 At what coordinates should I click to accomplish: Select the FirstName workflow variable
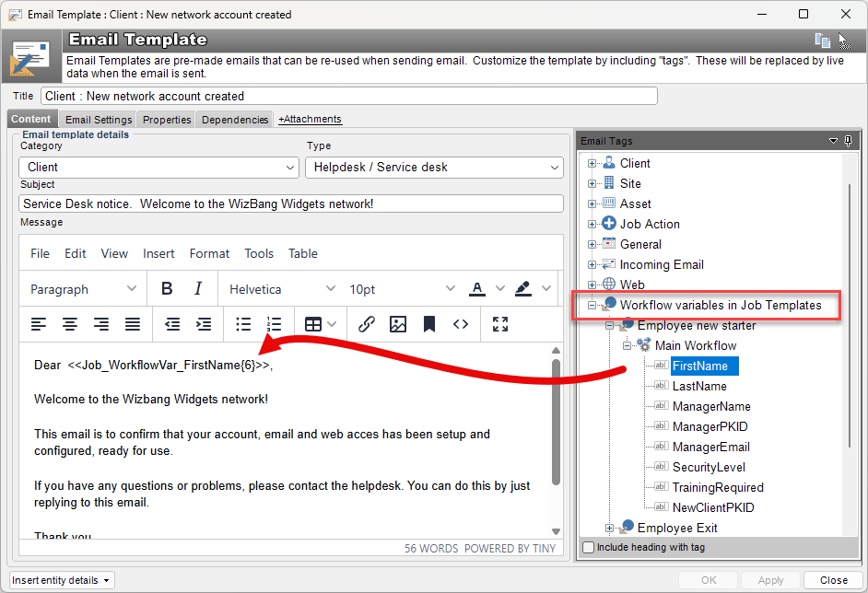702,365
